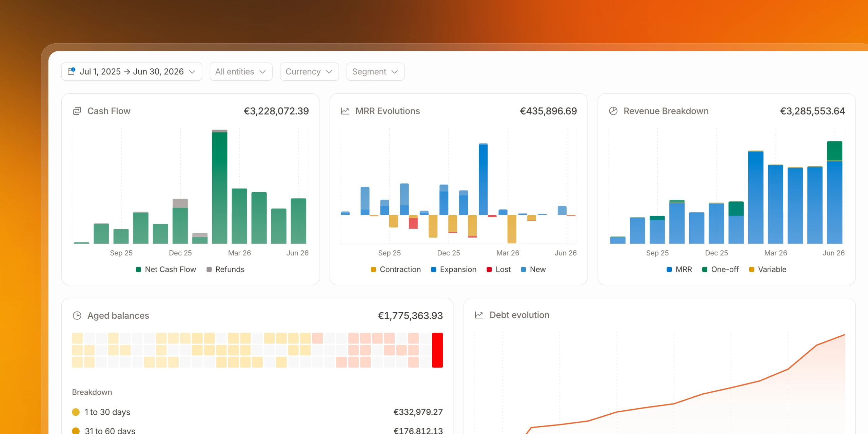Select the 1 to 30 days breakdown row
This screenshot has width=868, height=434.
257,412
